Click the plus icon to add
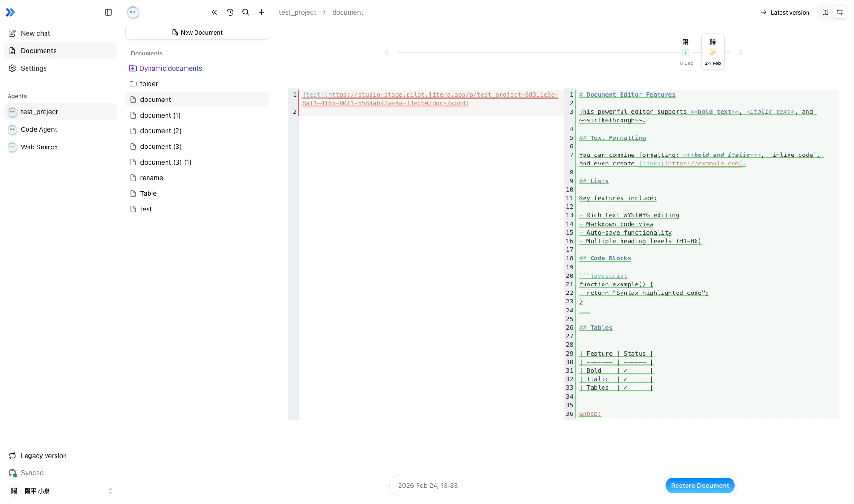Viewport: 854px width, 504px height. (x=261, y=12)
